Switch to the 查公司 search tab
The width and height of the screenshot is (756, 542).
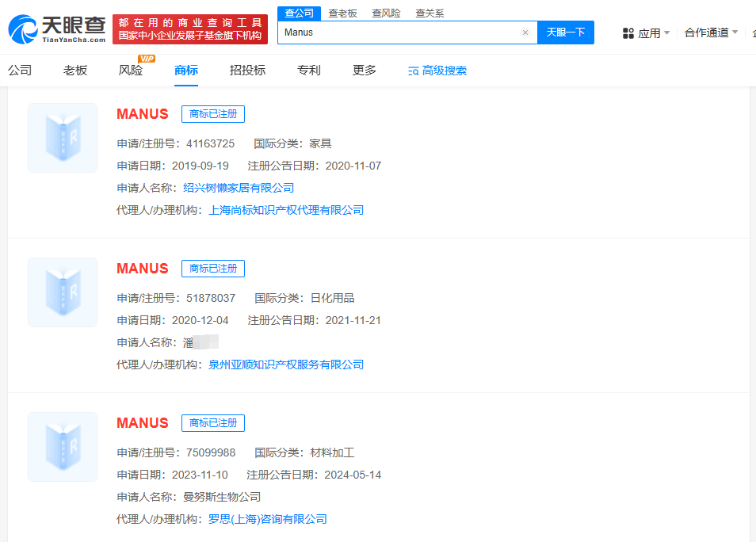[299, 13]
